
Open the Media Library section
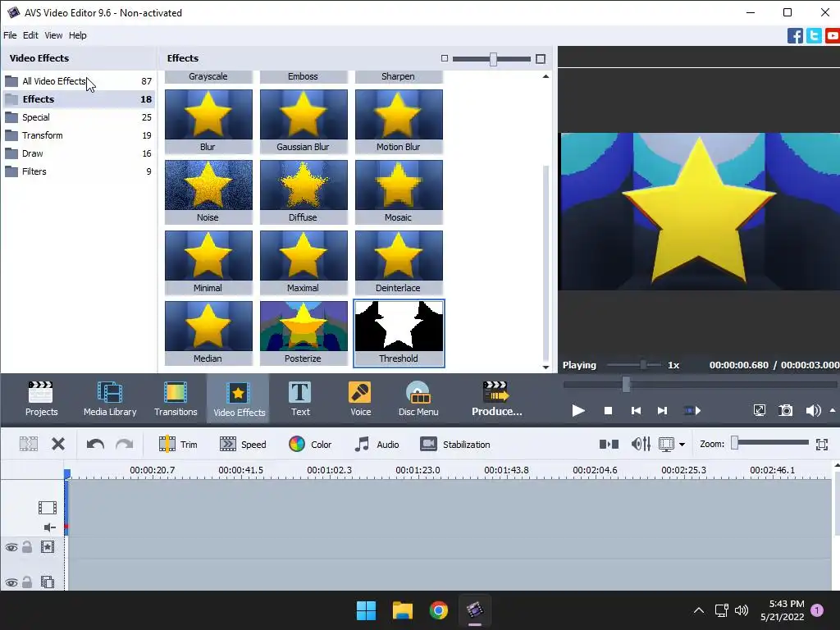110,398
